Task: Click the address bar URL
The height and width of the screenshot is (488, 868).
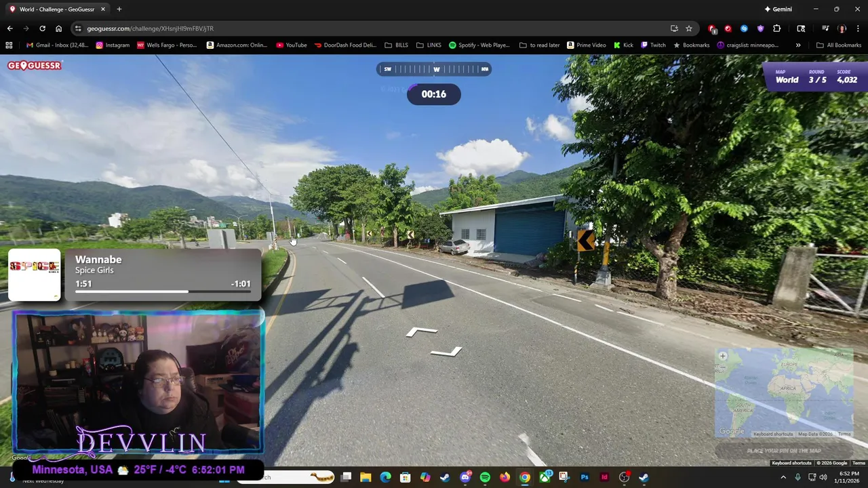Action: 150,28
